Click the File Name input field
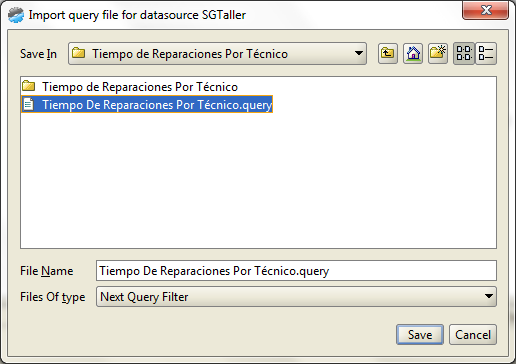516x364 pixels. [x=296, y=271]
